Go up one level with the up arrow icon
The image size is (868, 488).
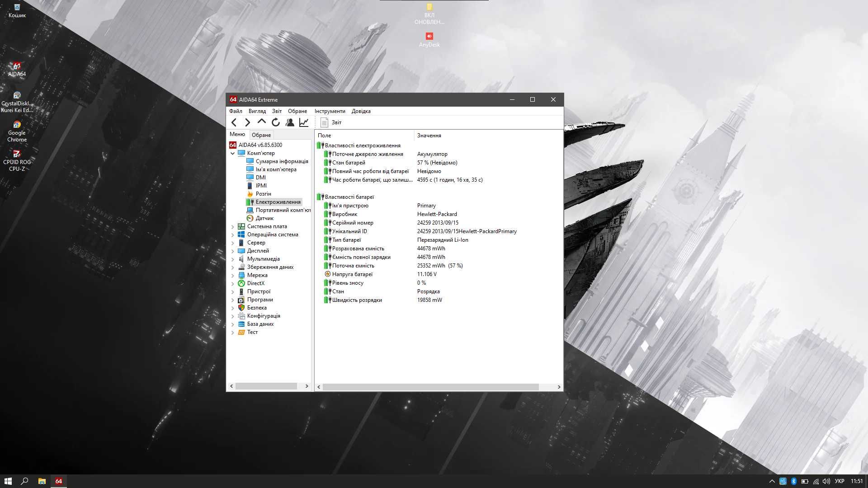(261, 122)
